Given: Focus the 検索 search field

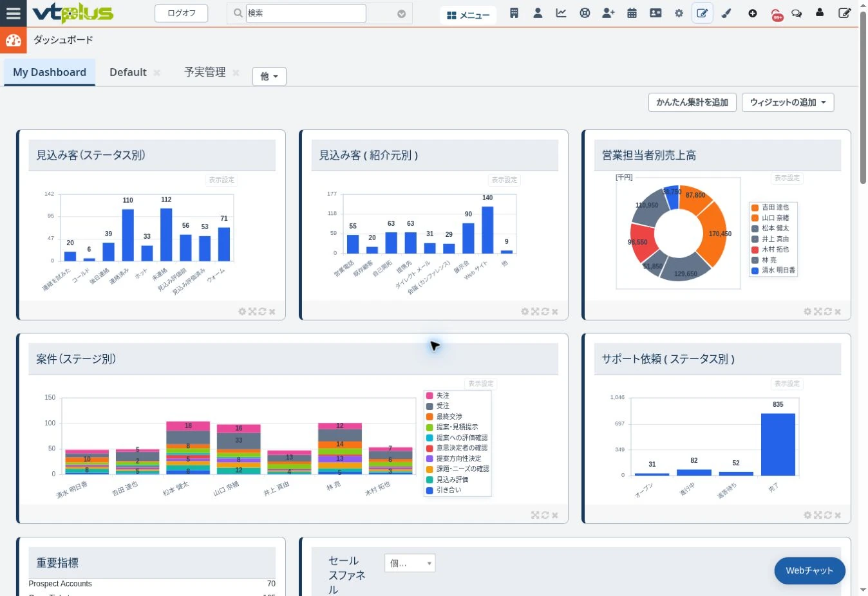Looking at the screenshot, I should [305, 14].
